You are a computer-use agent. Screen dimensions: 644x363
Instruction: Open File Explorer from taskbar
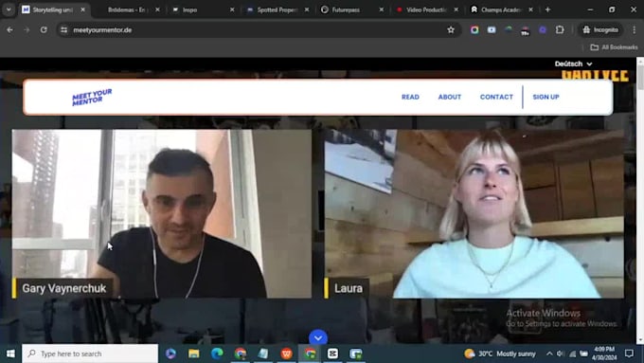[194, 354]
